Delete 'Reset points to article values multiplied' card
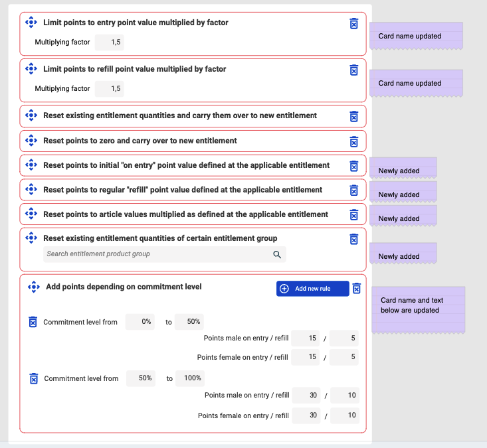Viewport: 487px width, 448px height. coord(354,214)
